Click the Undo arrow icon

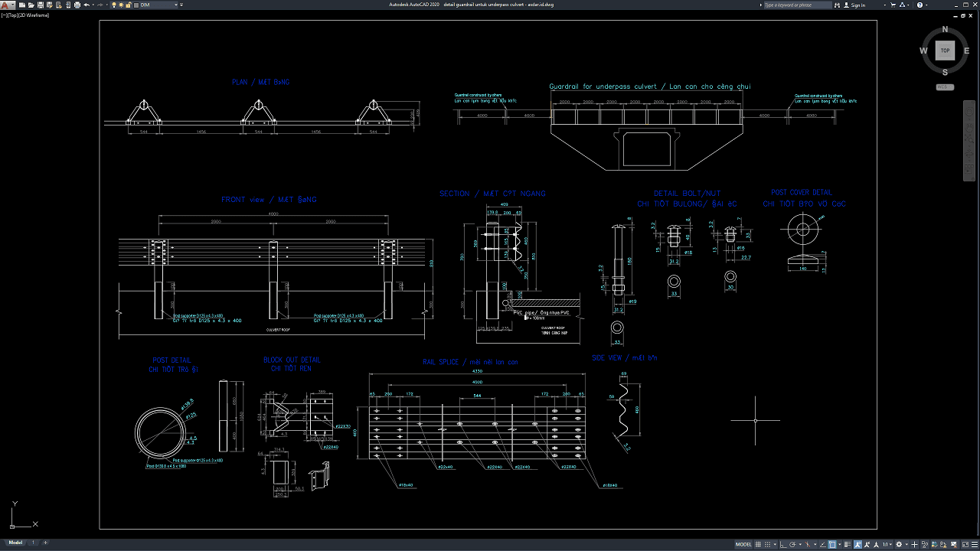[x=87, y=5]
